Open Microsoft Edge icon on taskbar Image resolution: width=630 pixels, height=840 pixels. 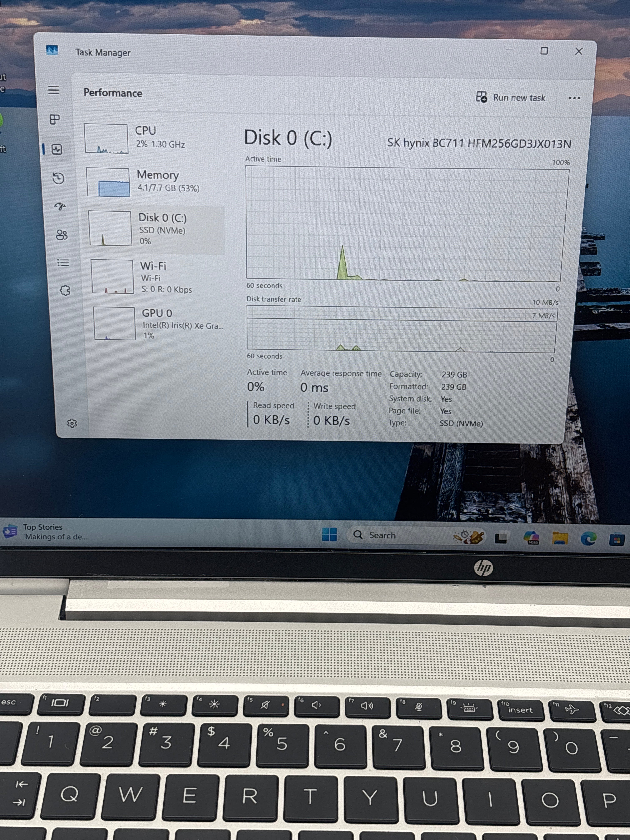588,538
